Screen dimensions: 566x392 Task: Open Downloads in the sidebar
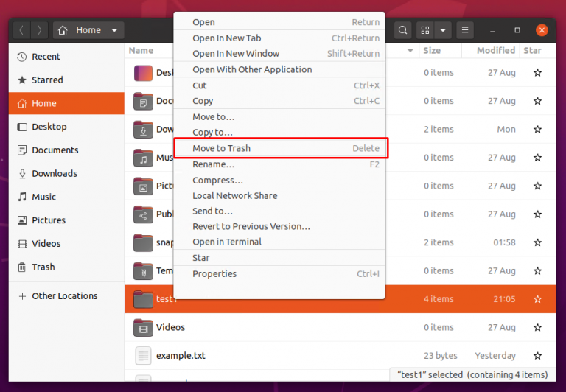pyautogui.click(x=66, y=174)
